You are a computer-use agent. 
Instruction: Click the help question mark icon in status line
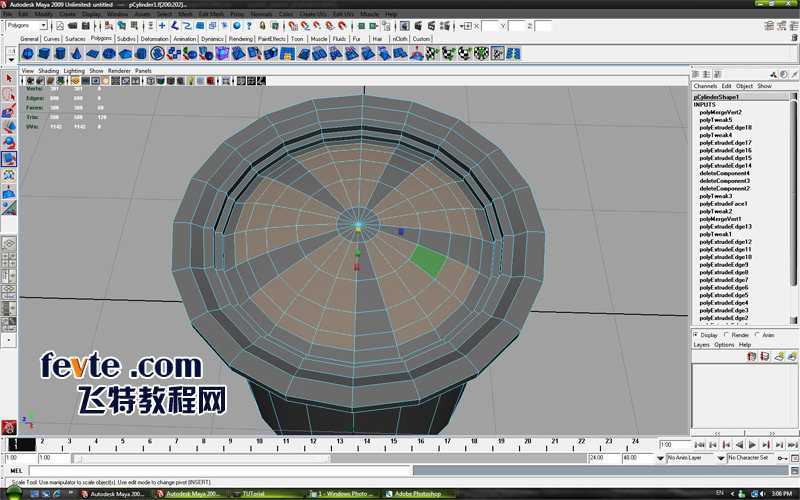click(249, 26)
